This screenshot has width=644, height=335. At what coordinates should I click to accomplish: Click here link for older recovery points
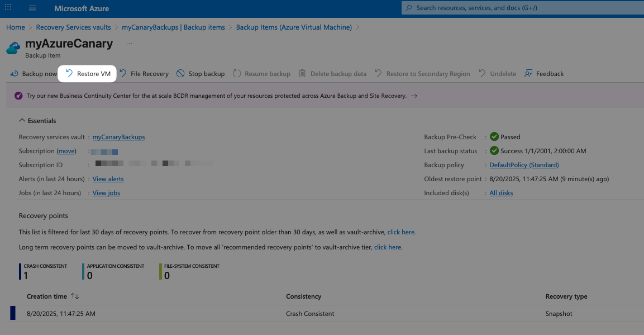pyautogui.click(x=401, y=232)
